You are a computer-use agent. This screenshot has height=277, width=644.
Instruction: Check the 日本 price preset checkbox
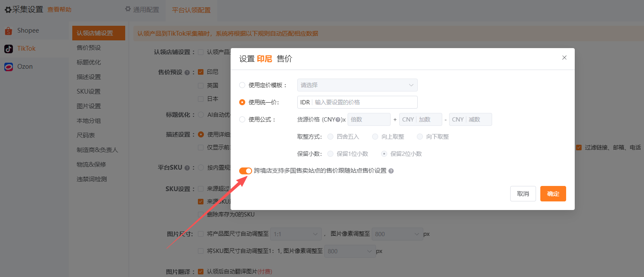click(200, 99)
